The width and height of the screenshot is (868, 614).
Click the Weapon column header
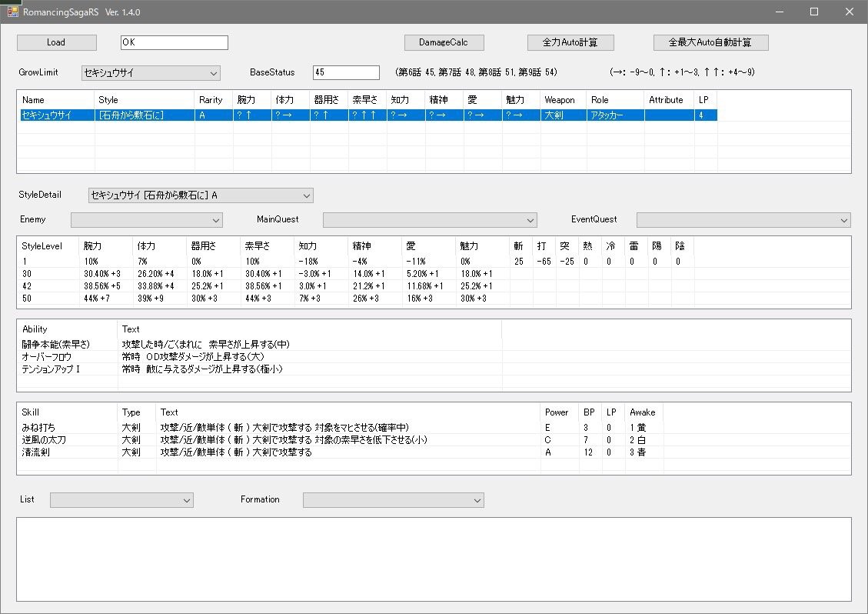pos(564,100)
